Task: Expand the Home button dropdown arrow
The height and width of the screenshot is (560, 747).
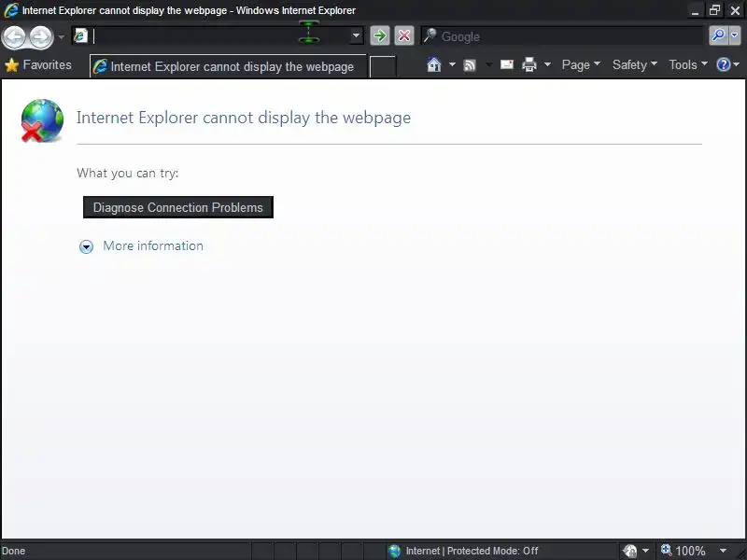Action: [452, 64]
